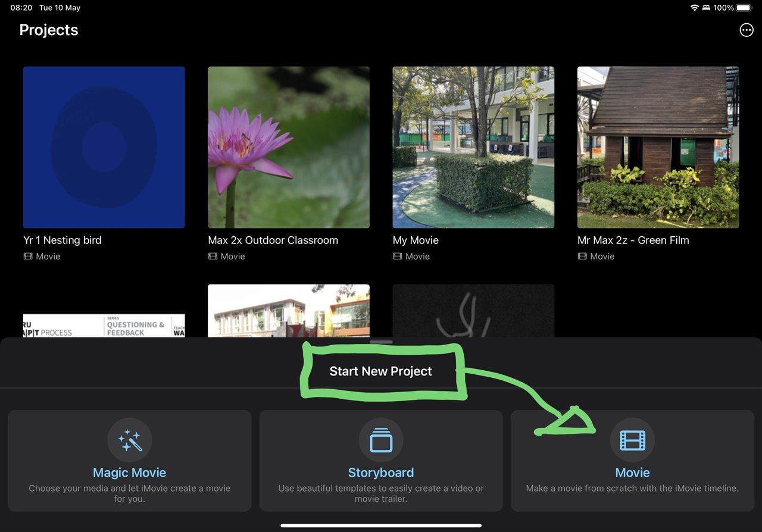This screenshot has width=762, height=532.
Task: Tap the Magic Movie wand icon
Action: (x=130, y=440)
